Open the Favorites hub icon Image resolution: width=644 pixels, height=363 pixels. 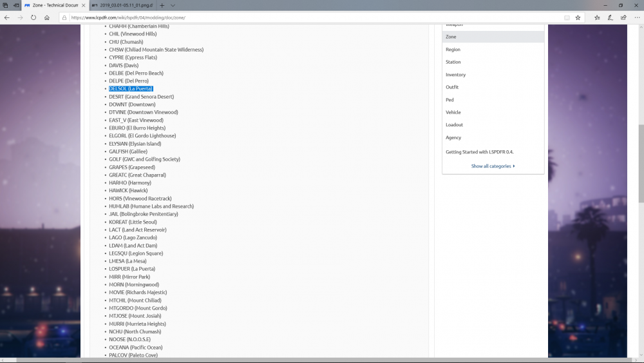click(x=597, y=17)
